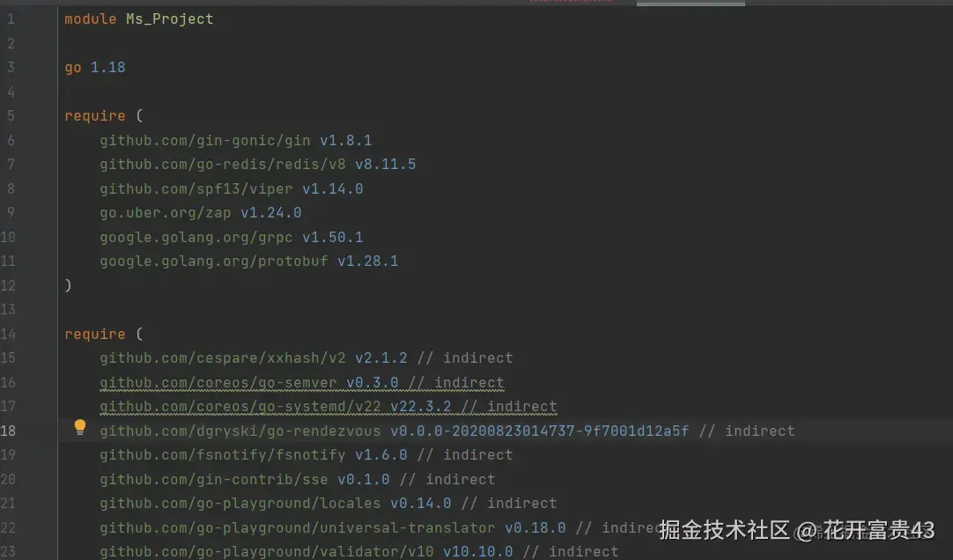Screen dimensions: 953x560
Task: Click google.golang.org/grpc v1.50.1 line
Action: (x=232, y=237)
